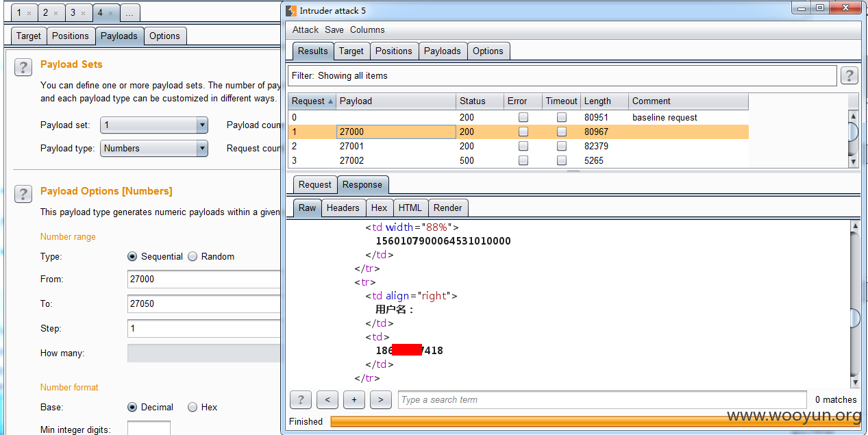Click the Burp Intruder attack window icon

[291, 10]
